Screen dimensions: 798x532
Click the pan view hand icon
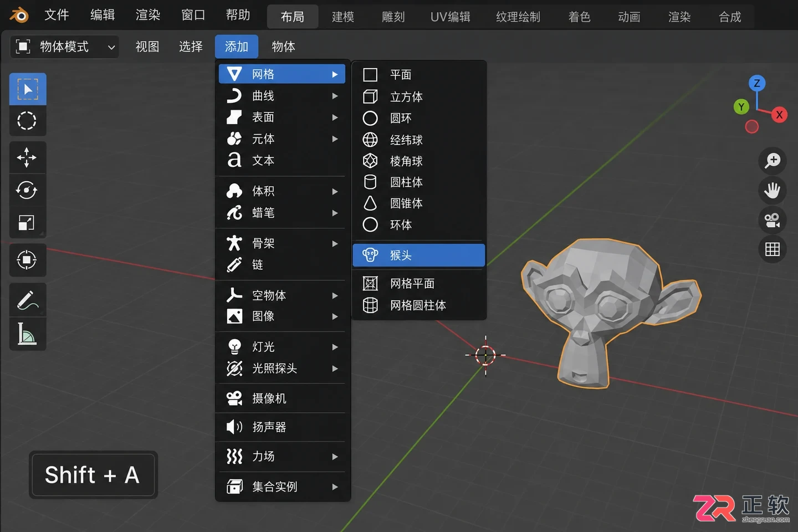pos(773,190)
